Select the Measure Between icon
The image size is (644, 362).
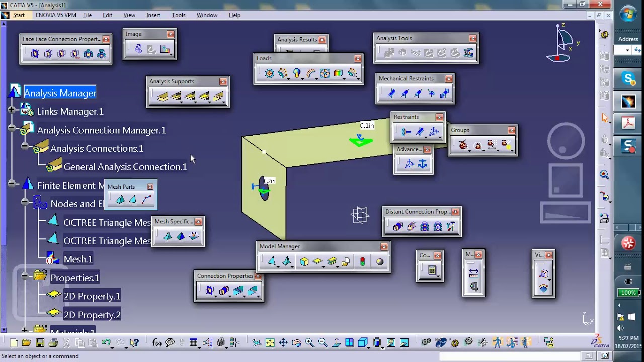pyautogui.click(x=473, y=273)
